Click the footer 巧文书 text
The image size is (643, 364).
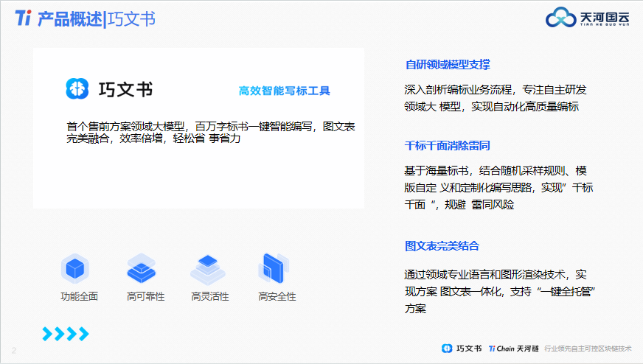[x=469, y=349]
